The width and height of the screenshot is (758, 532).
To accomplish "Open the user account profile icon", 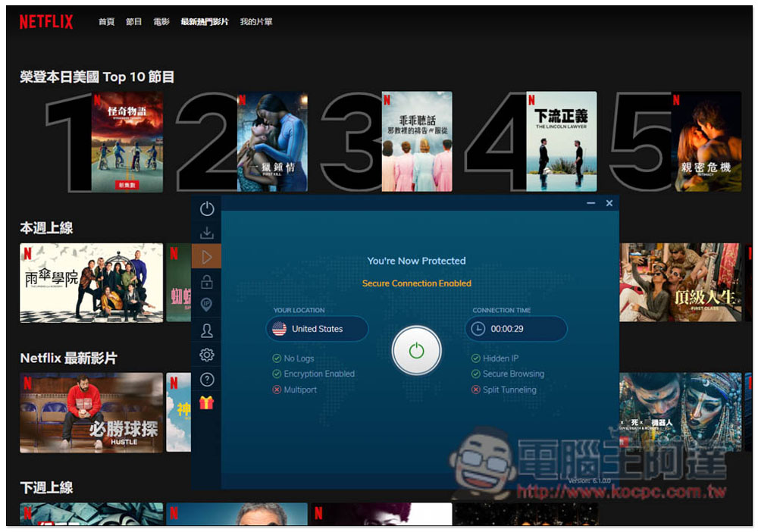I will click(x=206, y=330).
